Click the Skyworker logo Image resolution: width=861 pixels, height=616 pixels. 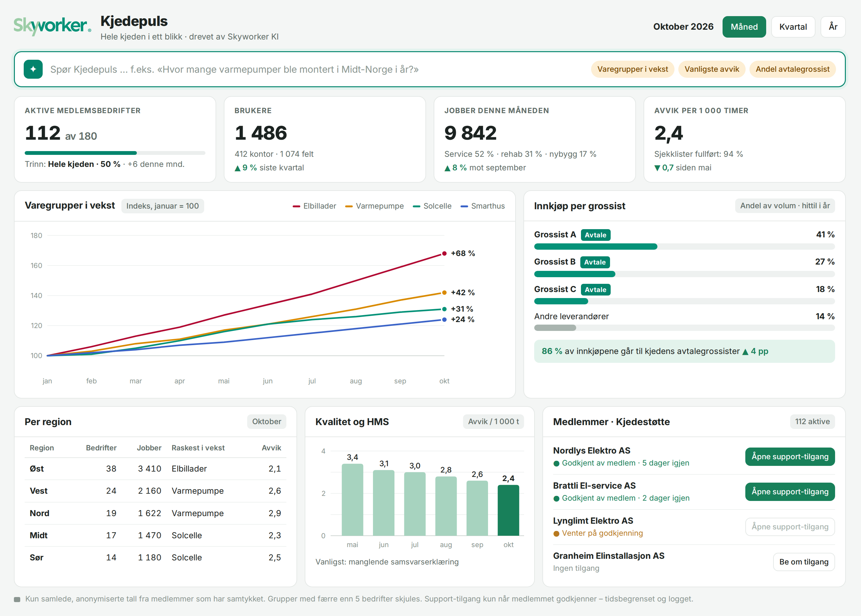[52, 26]
